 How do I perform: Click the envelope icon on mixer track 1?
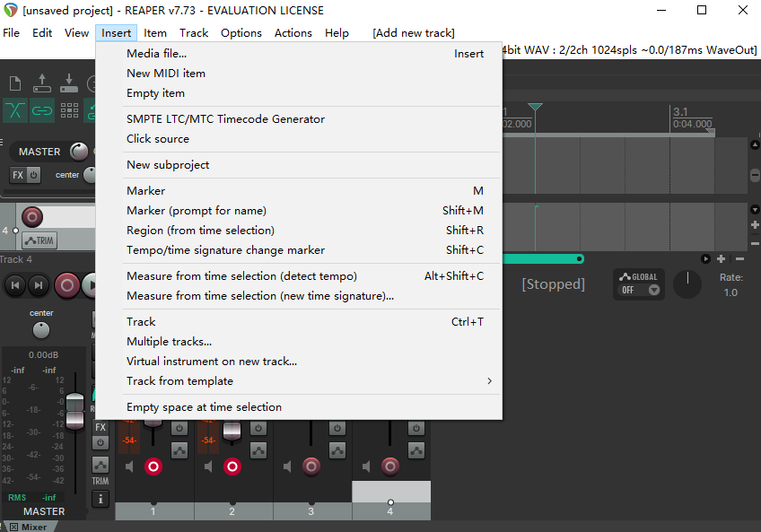[179, 450]
